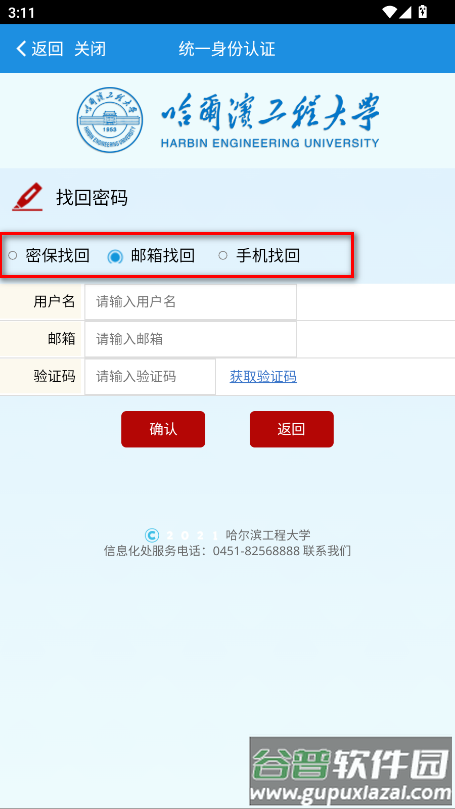The height and width of the screenshot is (809, 455).
Task: Tap the cellular signal status icon
Action: click(x=405, y=12)
